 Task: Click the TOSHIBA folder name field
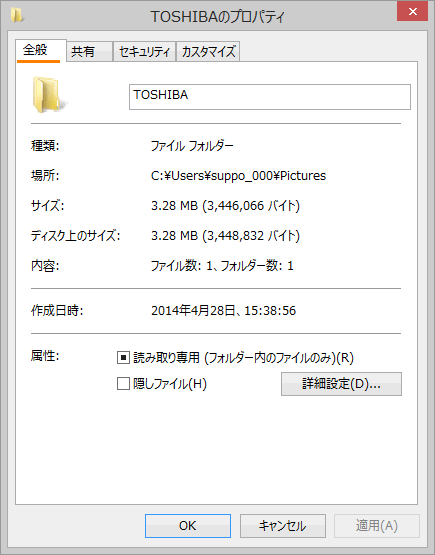(x=270, y=97)
